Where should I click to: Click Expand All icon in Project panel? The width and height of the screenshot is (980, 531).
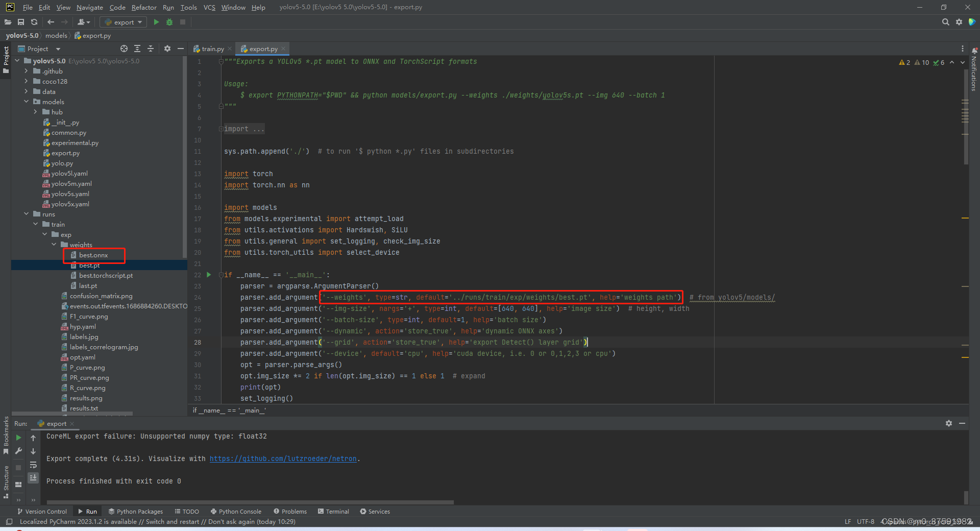click(137, 49)
